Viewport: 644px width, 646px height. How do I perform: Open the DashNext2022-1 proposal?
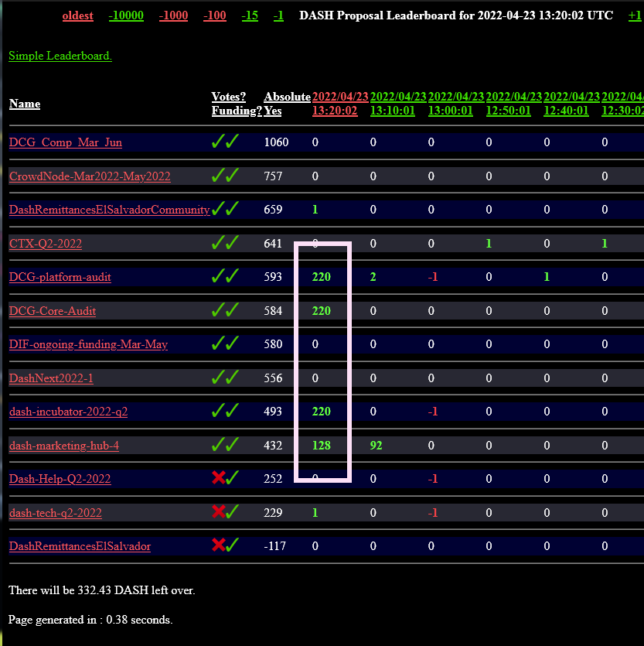(x=51, y=378)
